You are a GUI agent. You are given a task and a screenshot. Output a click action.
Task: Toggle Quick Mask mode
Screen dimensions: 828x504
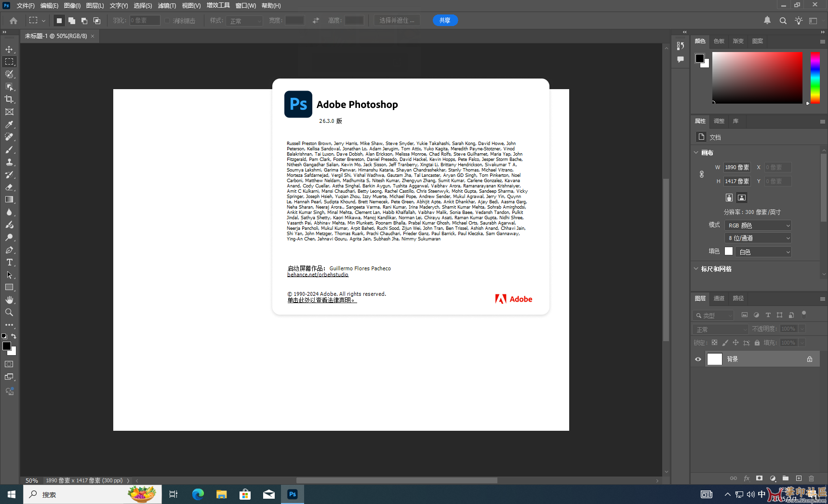(x=9, y=364)
